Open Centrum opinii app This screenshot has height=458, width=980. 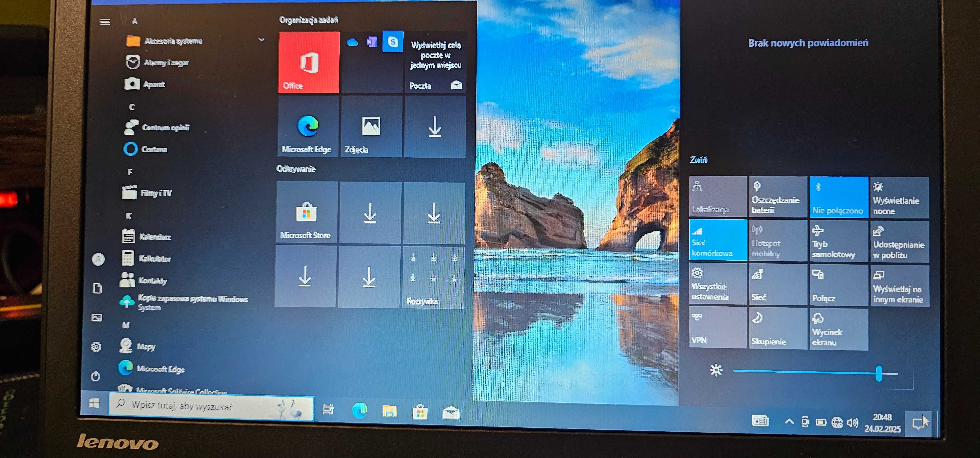tap(157, 127)
